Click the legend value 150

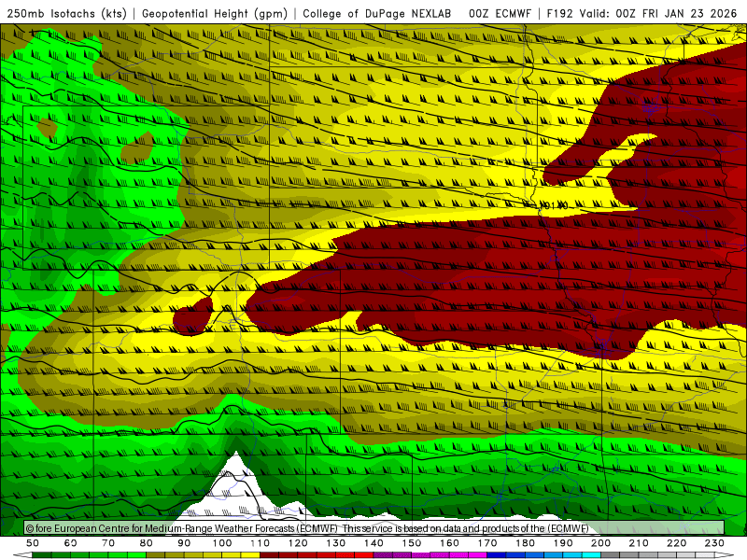pyautogui.click(x=412, y=543)
